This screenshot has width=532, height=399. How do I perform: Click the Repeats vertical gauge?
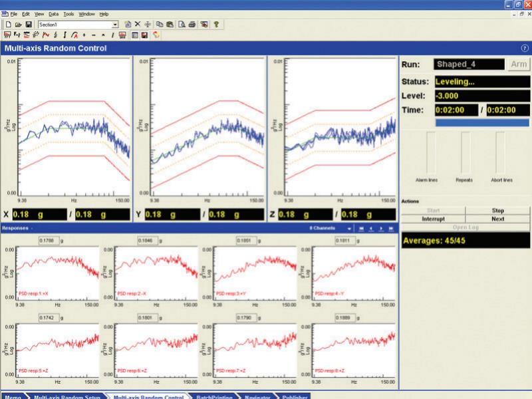465,153
